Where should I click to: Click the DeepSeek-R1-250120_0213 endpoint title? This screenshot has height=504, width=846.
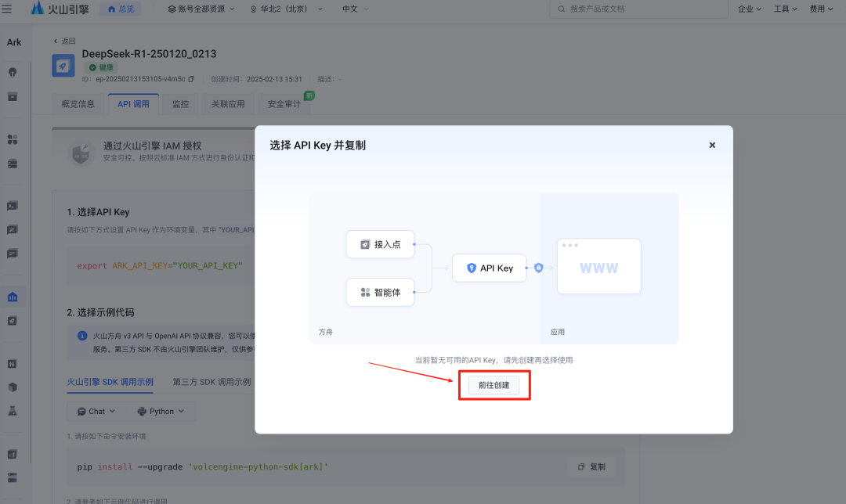(x=149, y=54)
